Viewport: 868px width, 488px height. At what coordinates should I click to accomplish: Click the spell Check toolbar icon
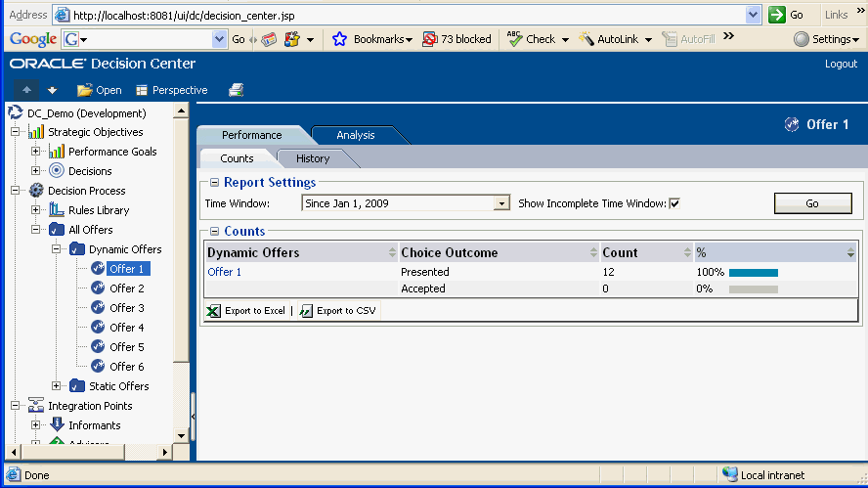pyautogui.click(x=514, y=39)
